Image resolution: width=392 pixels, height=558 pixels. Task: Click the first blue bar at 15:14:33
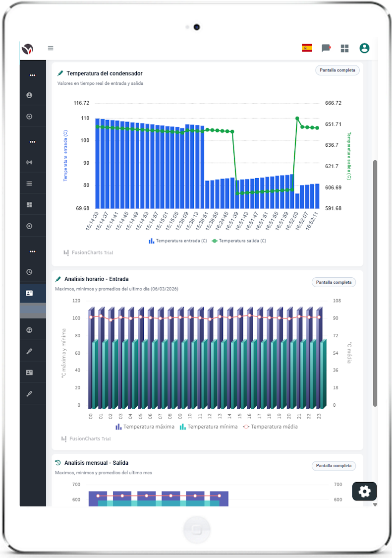pos(98,163)
